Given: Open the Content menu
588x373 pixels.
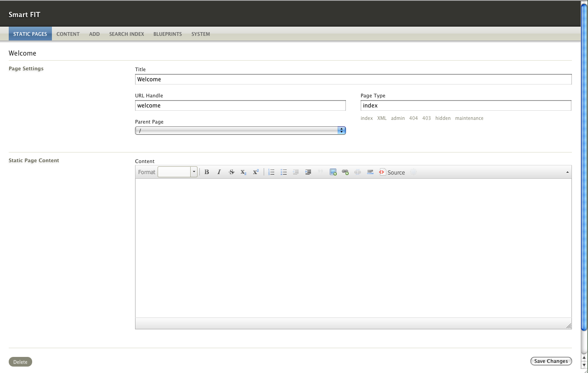Looking at the screenshot, I should point(68,34).
